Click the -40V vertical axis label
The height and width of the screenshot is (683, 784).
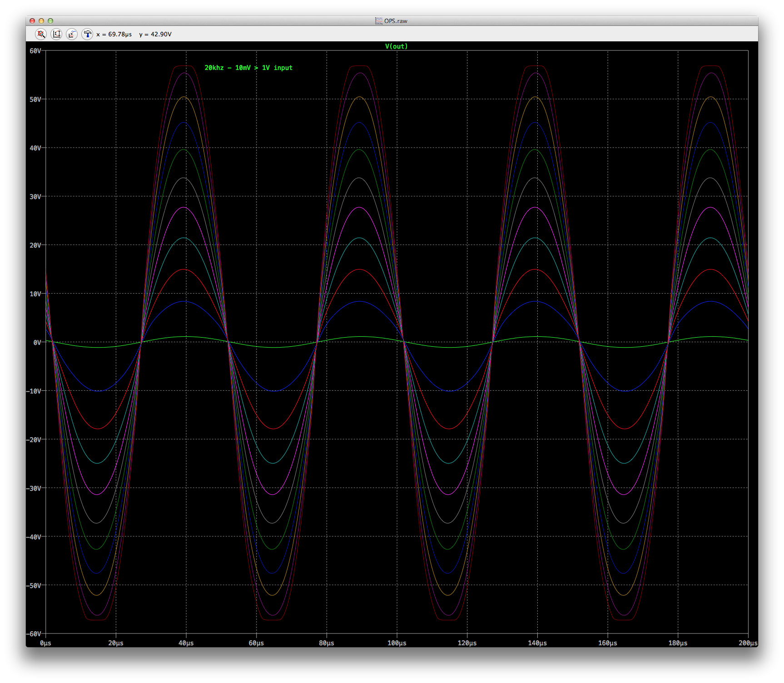(x=34, y=537)
